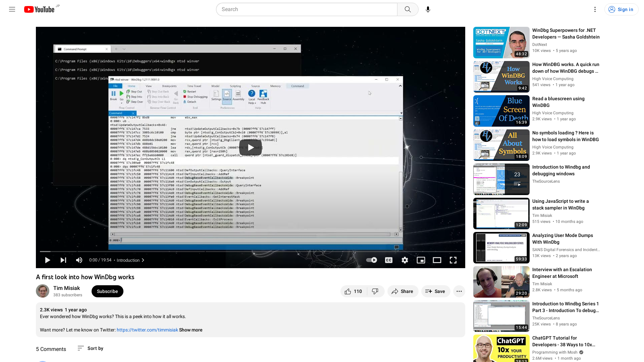The width and height of the screenshot is (644, 362).
Task: Dislike the video
Action: [375, 291]
